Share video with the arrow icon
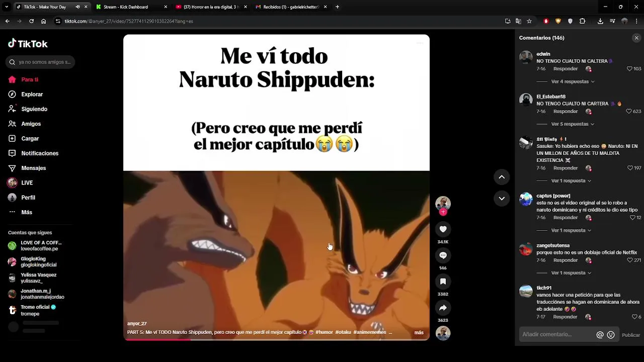The height and width of the screenshot is (362, 644). (443, 308)
